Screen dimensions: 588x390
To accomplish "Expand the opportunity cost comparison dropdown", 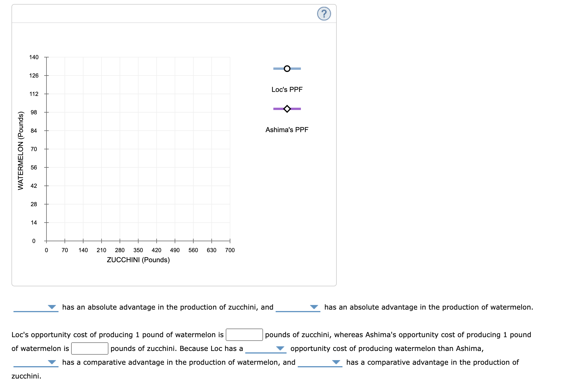I will (266, 348).
